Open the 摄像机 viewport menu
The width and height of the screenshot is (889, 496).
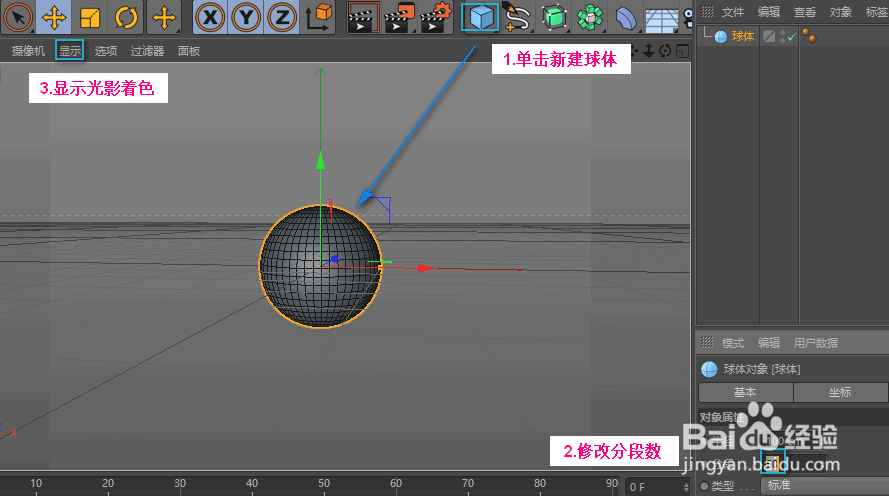point(28,51)
